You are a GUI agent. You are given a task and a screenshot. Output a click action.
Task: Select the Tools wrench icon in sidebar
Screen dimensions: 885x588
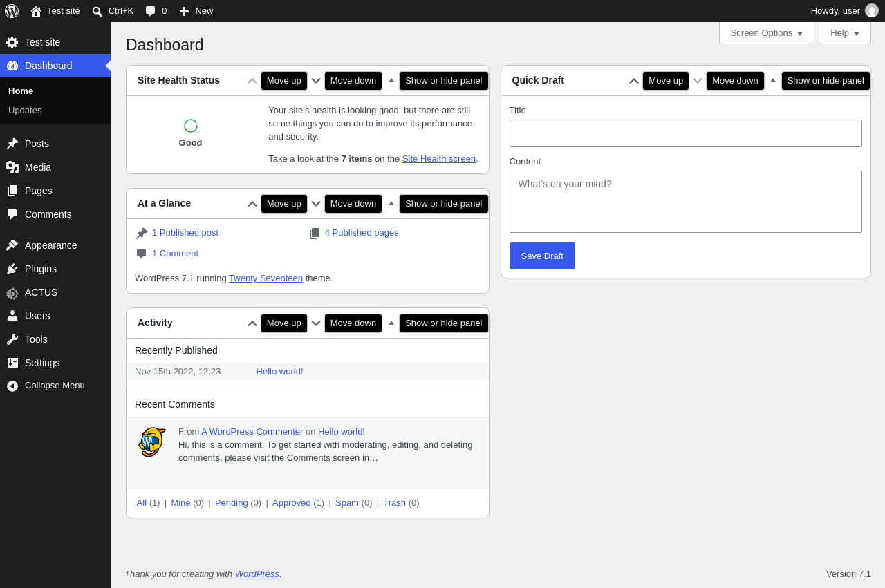click(x=12, y=339)
